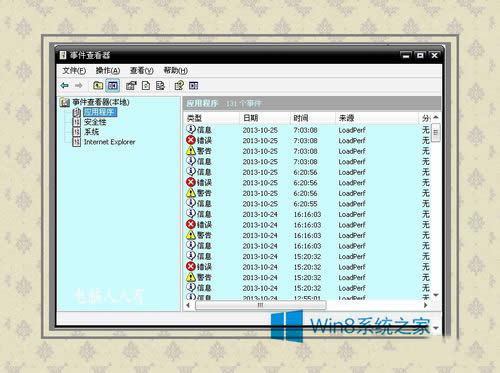The height and width of the screenshot is (373, 500).
Task: Select the 应用程序 log in tree
Action: (100, 112)
